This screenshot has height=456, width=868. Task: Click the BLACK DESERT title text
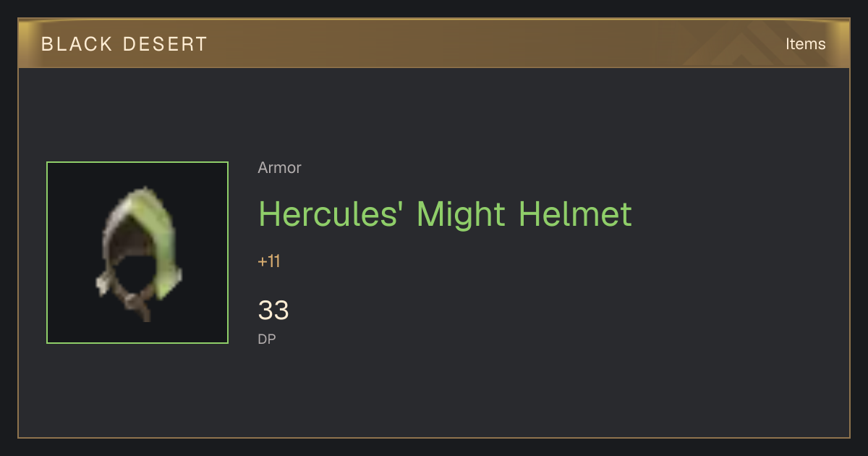click(x=124, y=44)
